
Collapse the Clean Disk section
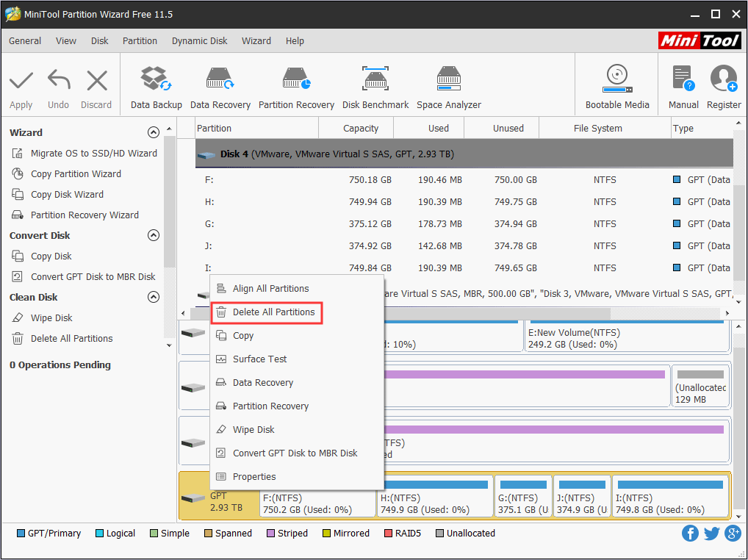tap(153, 297)
